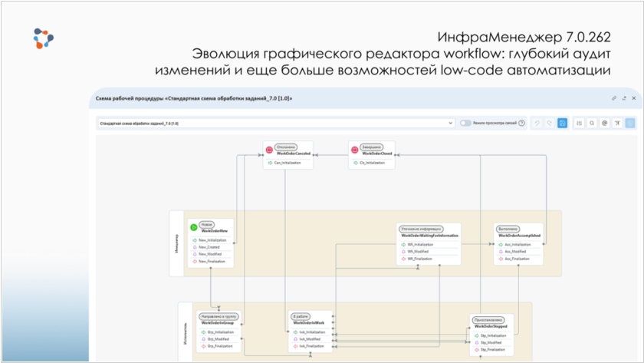Select the WorkOrderAccomplished node title
The width and height of the screenshot is (644, 363).
(520, 236)
